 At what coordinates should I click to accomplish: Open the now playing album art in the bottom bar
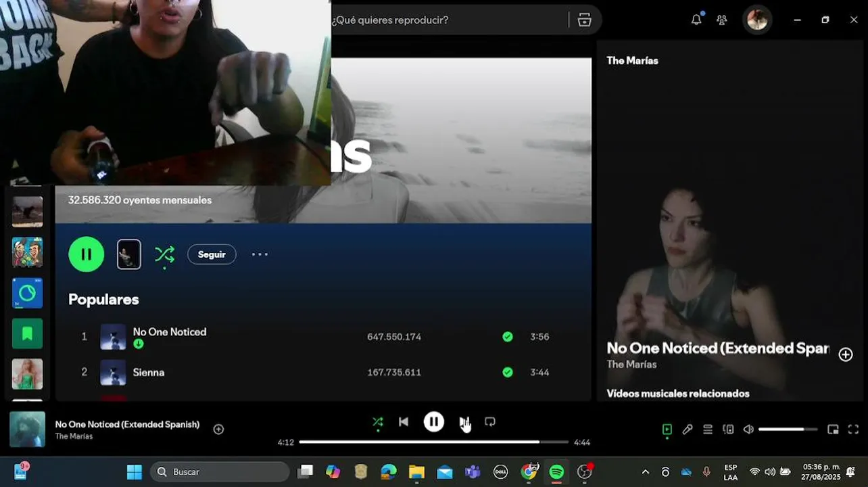coord(27,430)
